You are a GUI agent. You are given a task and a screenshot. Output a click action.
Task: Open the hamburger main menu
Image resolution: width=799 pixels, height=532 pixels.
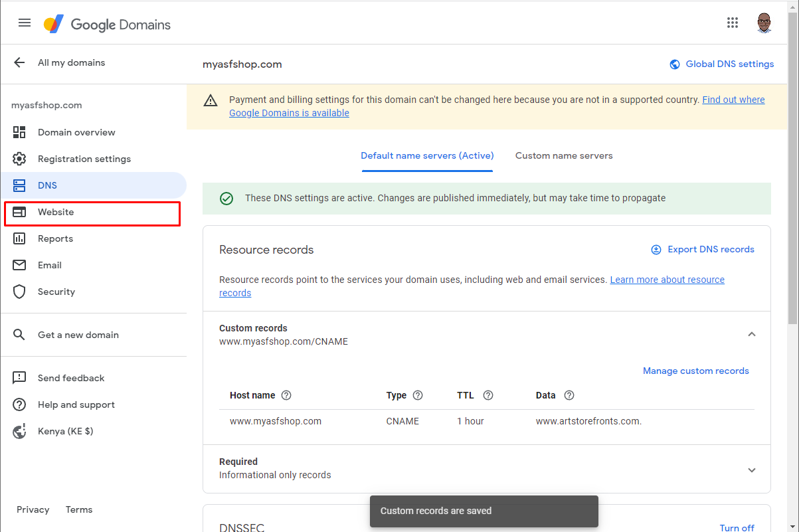(25, 23)
